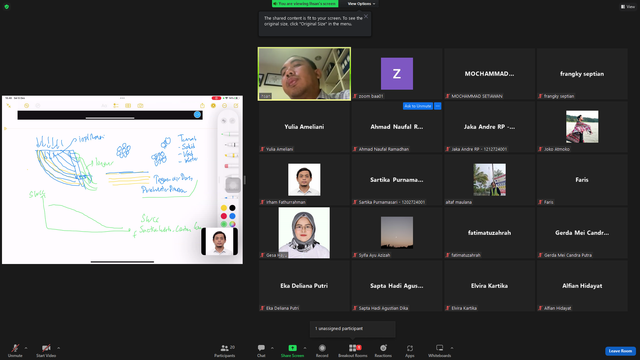This screenshot has height=360, width=640.
Task: Select the green color swatch in shared Notes
Action: [x=224, y=224]
